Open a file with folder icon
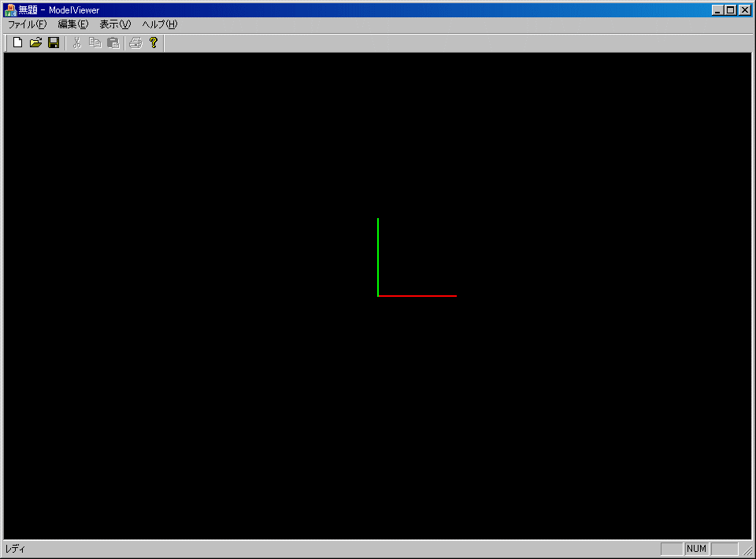Viewport: 756px width, 559px height. click(35, 43)
